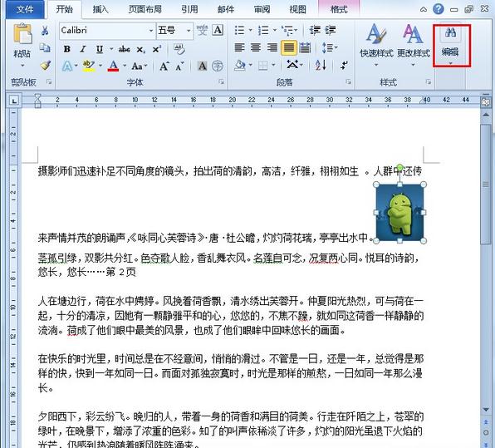Viewport: 495px width, 448px height.
Task: Toggle Align Left paragraph alignment
Action: [x=239, y=47]
